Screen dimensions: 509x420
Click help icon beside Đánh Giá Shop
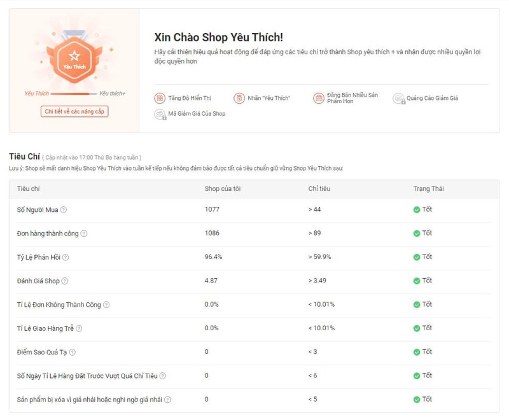point(65,281)
